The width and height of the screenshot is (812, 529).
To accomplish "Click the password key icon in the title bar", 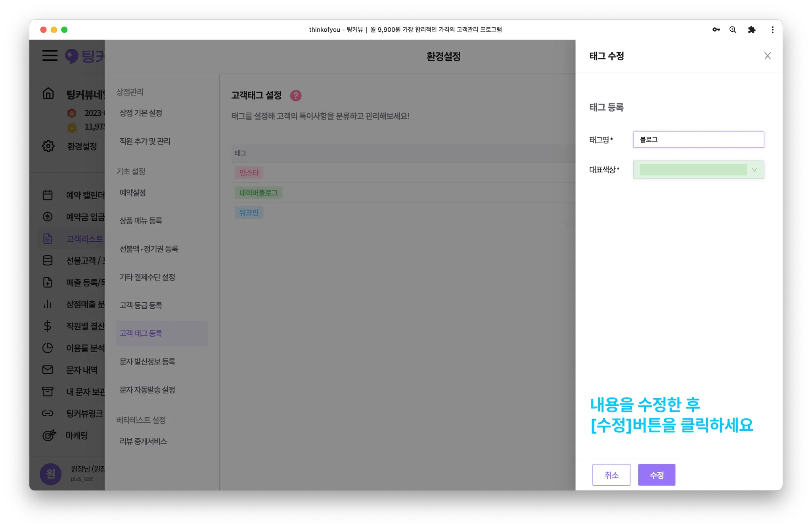I will pyautogui.click(x=716, y=30).
